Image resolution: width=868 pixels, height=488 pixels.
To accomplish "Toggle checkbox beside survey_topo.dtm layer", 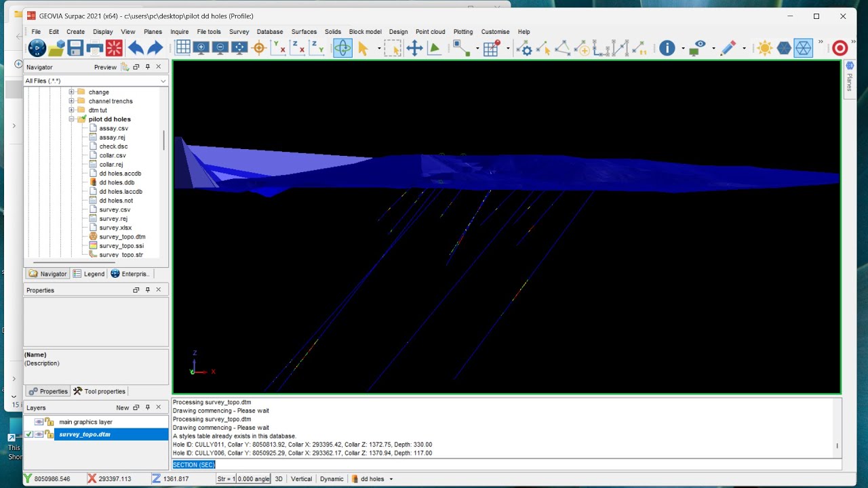I will [29, 434].
